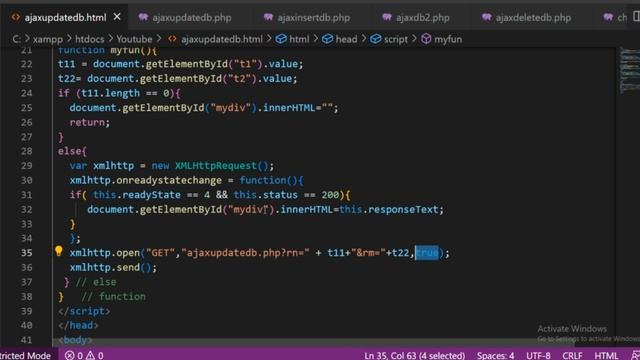Click 'else{' on line 28
640x360 pixels.
click(72, 151)
